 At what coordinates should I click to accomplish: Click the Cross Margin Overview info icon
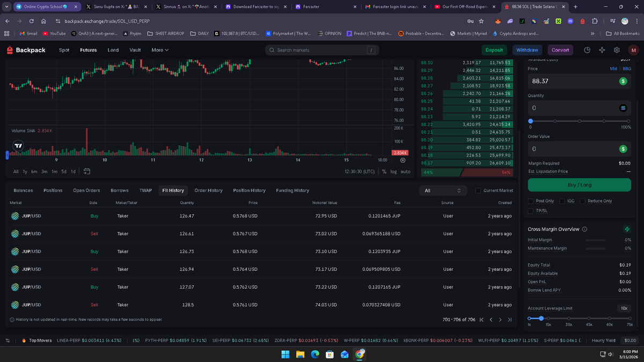pyautogui.click(x=584, y=229)
